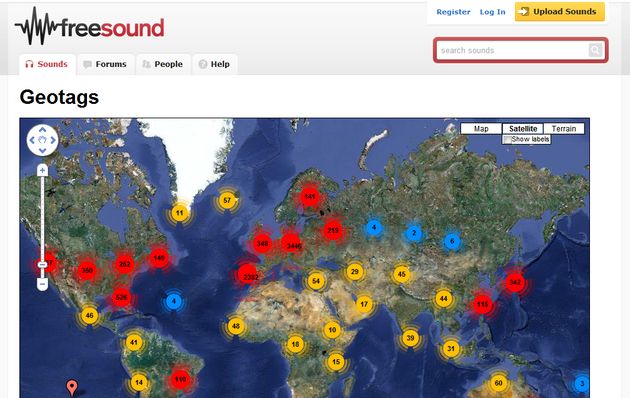Open the yellow 46 cluster marker
Image resolution: width=630 pixels, height=398 pixels.
(x=90, y=315)
